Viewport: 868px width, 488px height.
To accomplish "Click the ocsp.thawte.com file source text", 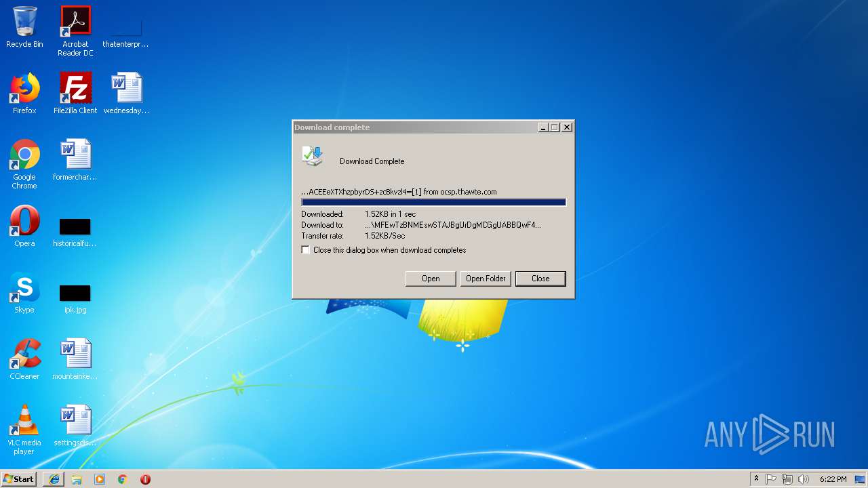I will click(399, 192).
